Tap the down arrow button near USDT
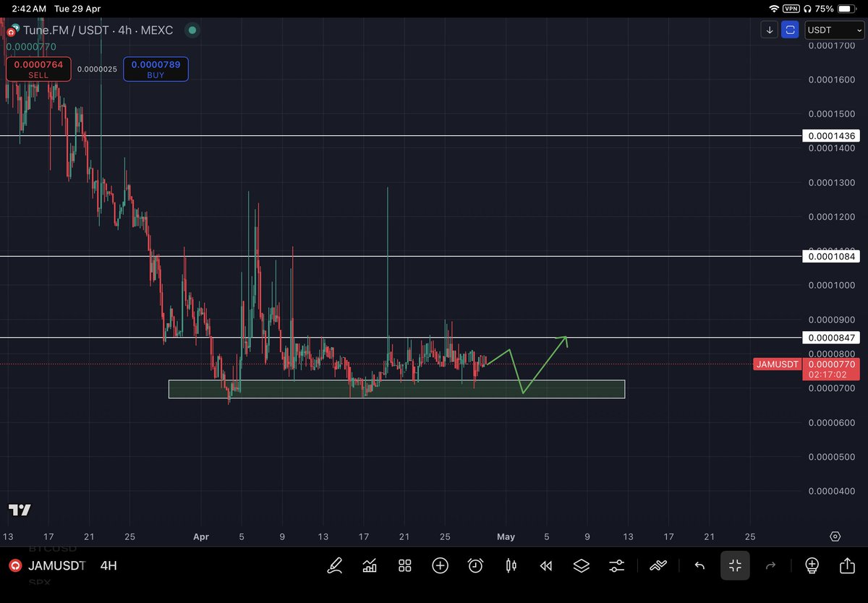 click(770, 30)
